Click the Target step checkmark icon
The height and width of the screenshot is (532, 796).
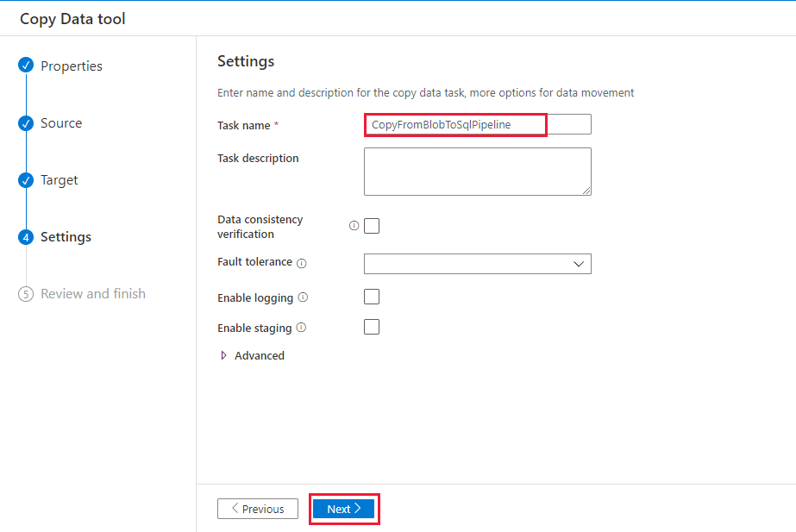pos(25,179)
